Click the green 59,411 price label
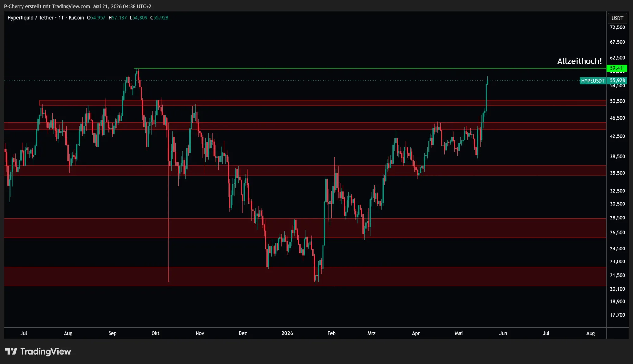The image size is (633, 364). 617,68
